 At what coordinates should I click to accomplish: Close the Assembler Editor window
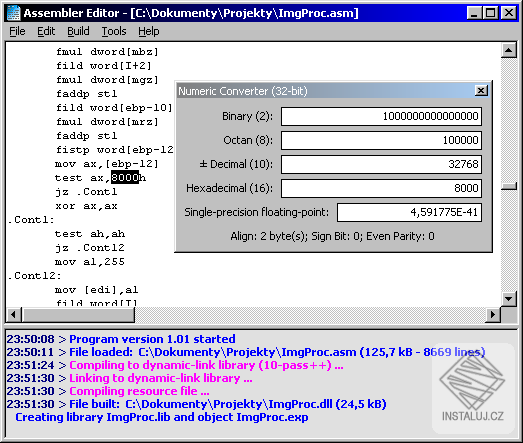(509, 13)
